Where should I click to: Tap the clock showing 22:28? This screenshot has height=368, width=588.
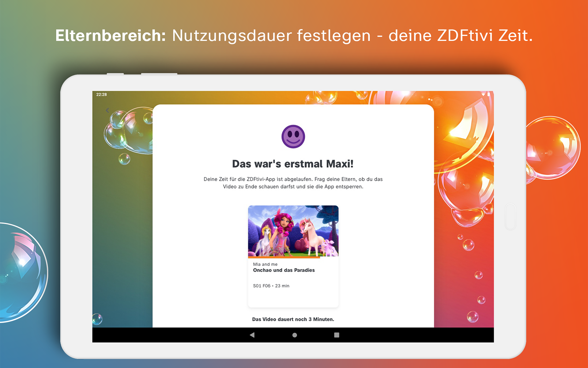pos(101,94)
